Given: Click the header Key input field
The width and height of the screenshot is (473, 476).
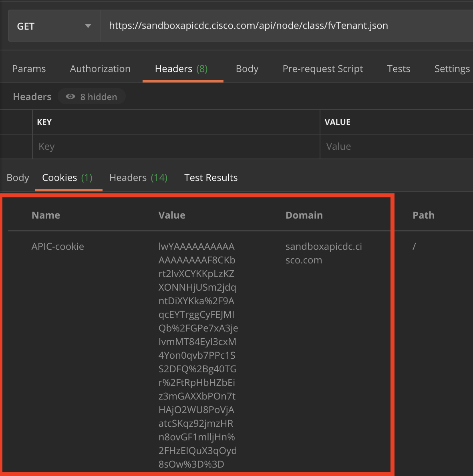Looking at the screenshot, I should [176, 147].
